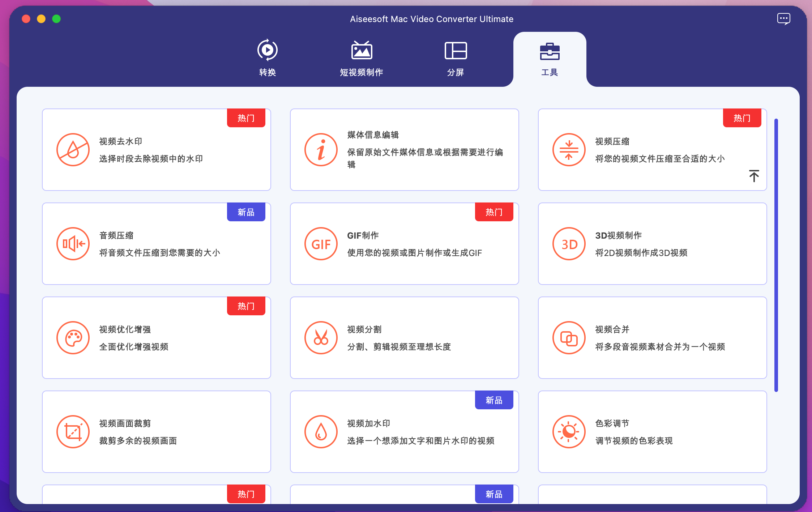The image size is (812, 512).
Task: Open the feedback chat bubble icon
Action: tap(783, 19)
